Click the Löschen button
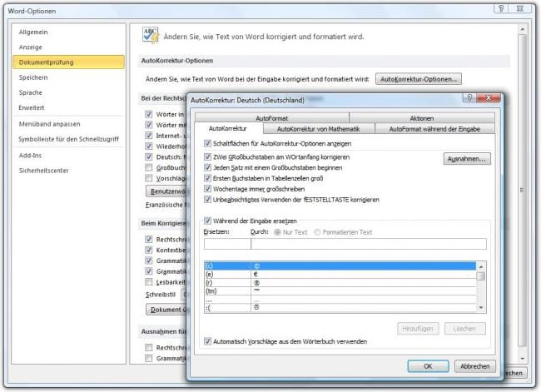 coord(464,329)
